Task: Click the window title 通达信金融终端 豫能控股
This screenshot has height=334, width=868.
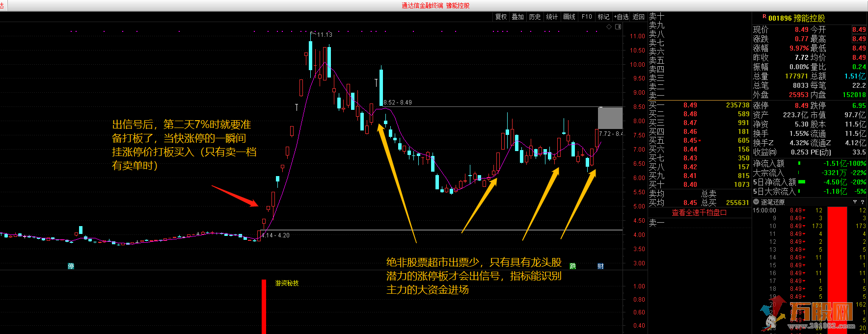Action: click(x=435, y=5)
